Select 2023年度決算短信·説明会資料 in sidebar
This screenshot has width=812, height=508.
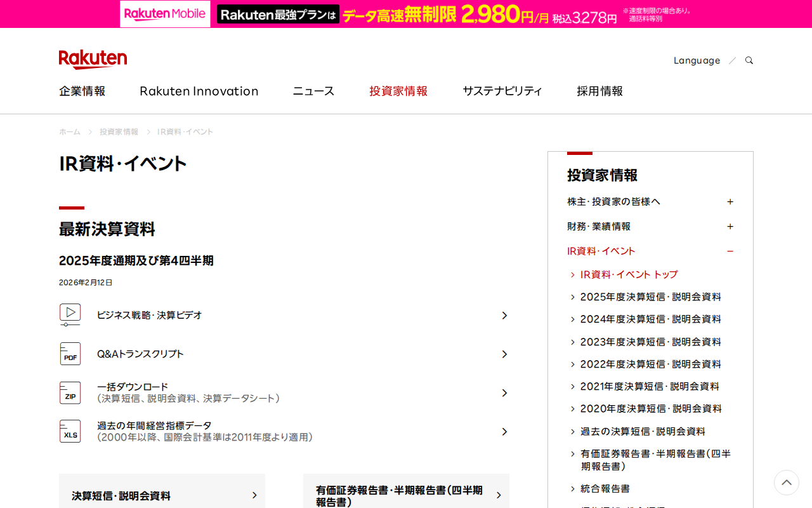click(651, 342)
